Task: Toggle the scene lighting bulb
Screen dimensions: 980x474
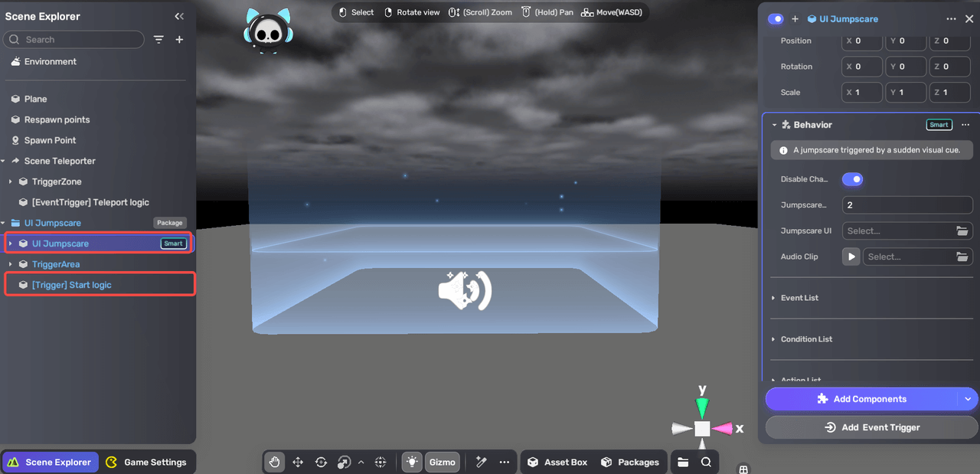Action: [x=411, y=462]
